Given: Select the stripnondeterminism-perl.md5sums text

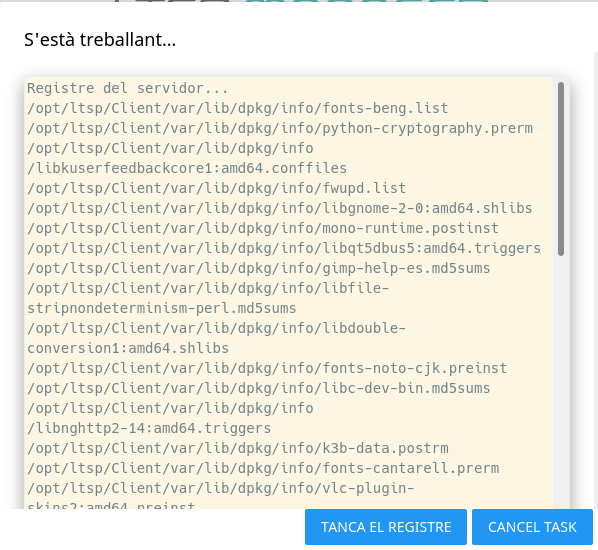Looking at the screenshot, I should [162, 308].
